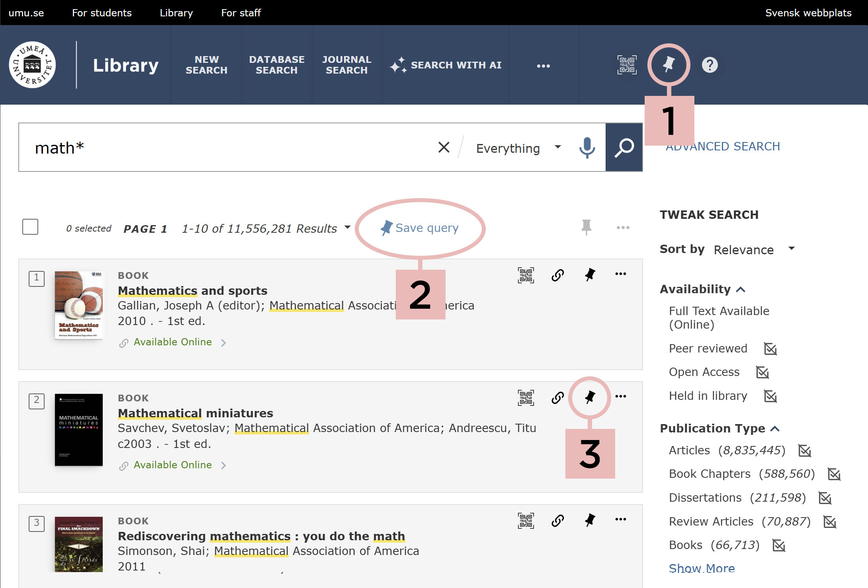
Task: Open the Everything search scope dropdown
Action: pyautogui.click(x=517, y=148)
